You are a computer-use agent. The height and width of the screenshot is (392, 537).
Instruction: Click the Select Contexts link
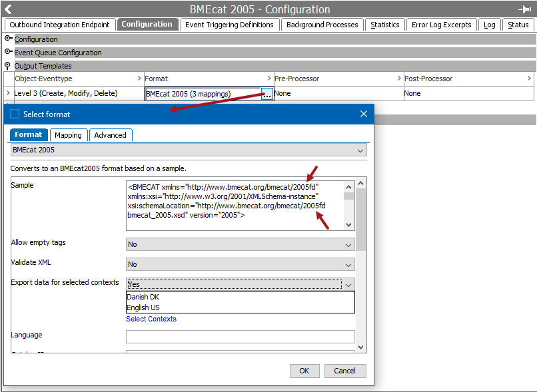click(151, 319)
